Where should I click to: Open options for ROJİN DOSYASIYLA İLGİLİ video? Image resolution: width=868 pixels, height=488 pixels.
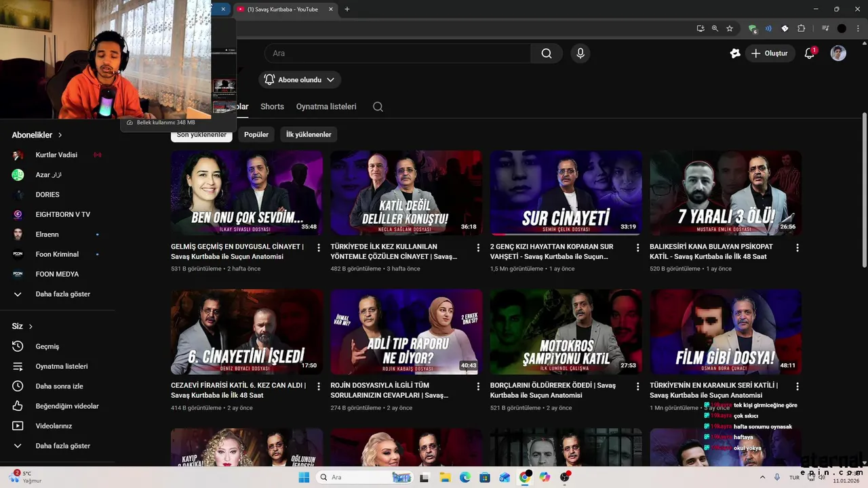coord(478,386)
